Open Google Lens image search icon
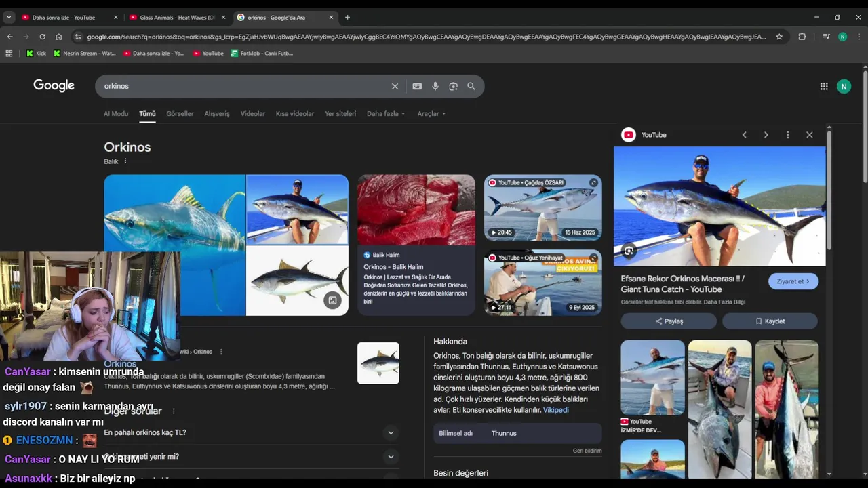This screenshot has height=488, width=868. [x=453, y=86]
